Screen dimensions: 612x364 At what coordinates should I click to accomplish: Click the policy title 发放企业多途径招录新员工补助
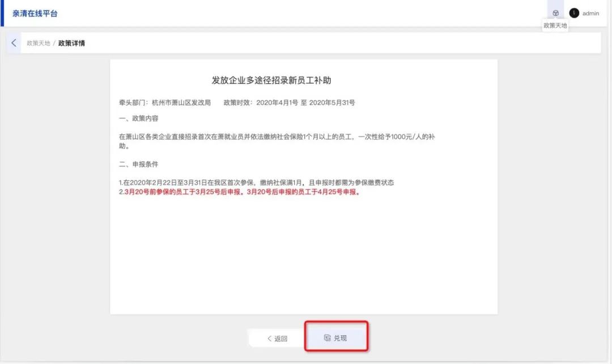271,80
